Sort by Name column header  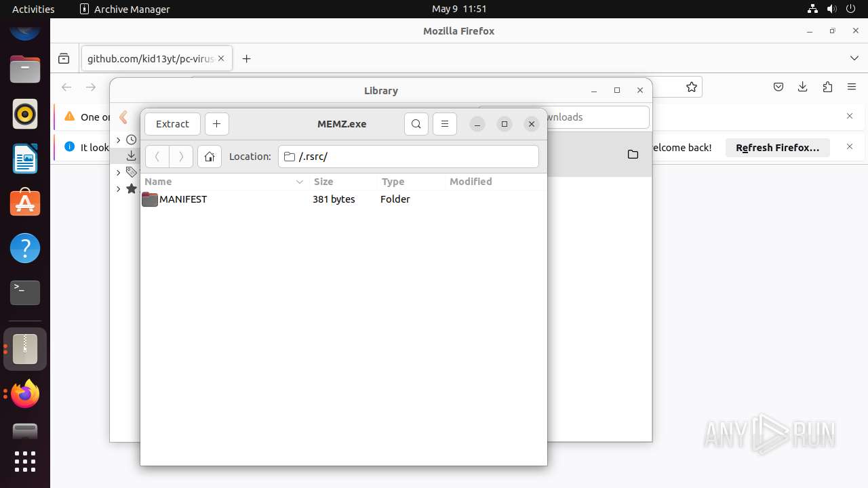coord(224,182)
